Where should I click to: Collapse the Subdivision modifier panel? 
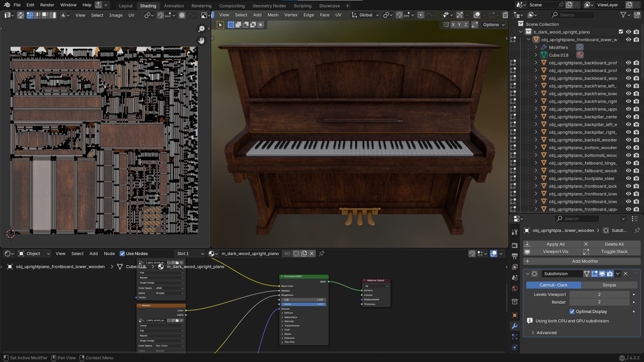[x=528, y=274]
